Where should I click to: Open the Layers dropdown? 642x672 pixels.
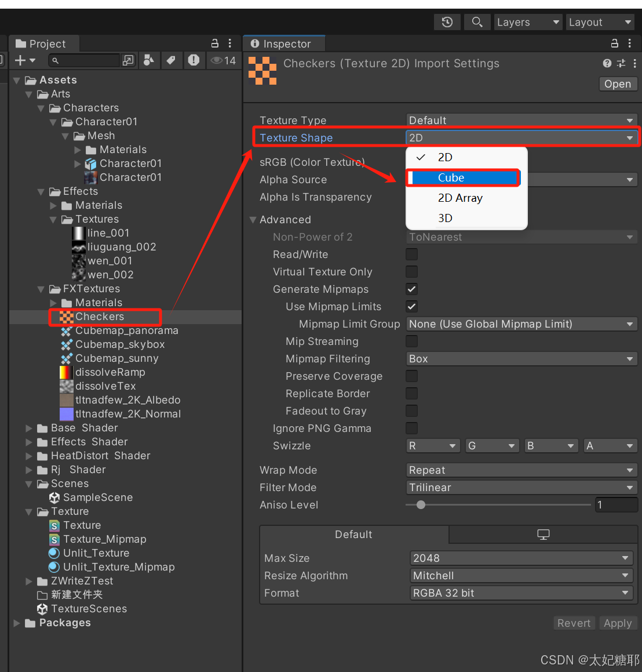coord(529,22)
